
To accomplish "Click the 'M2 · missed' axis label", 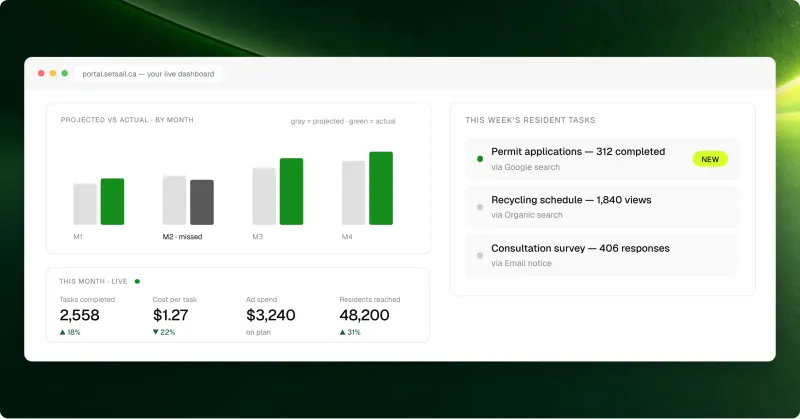I will coord(182,237).
